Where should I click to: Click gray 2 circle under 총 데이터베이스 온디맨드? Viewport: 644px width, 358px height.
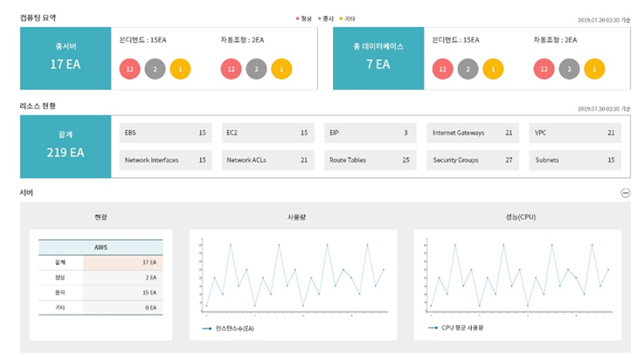coord(467,69)
